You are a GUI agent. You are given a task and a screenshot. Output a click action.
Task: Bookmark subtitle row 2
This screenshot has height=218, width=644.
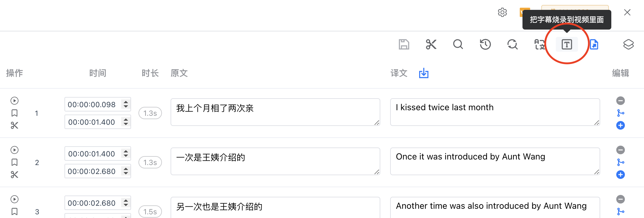click(14, 162)
